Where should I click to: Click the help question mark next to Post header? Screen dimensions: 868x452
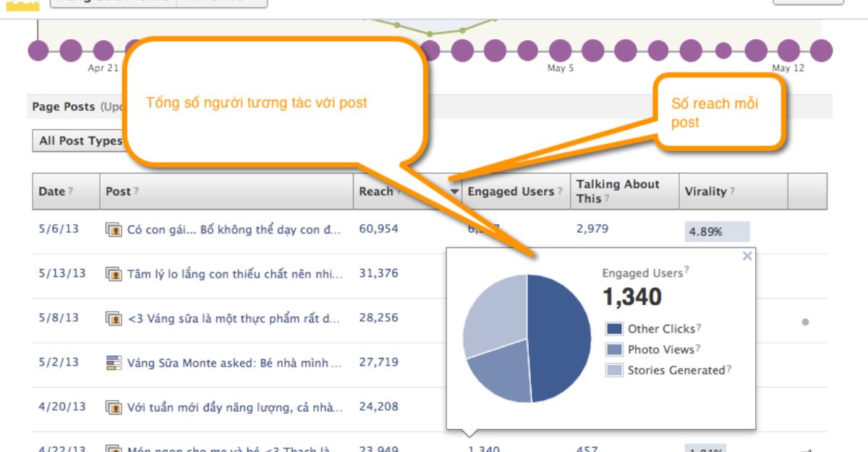[136, 192]
